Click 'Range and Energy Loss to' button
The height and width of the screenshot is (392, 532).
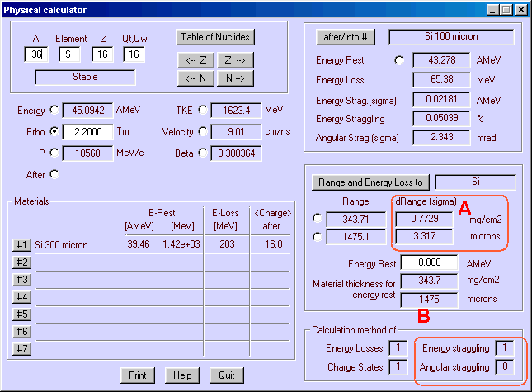click(370, 183)
